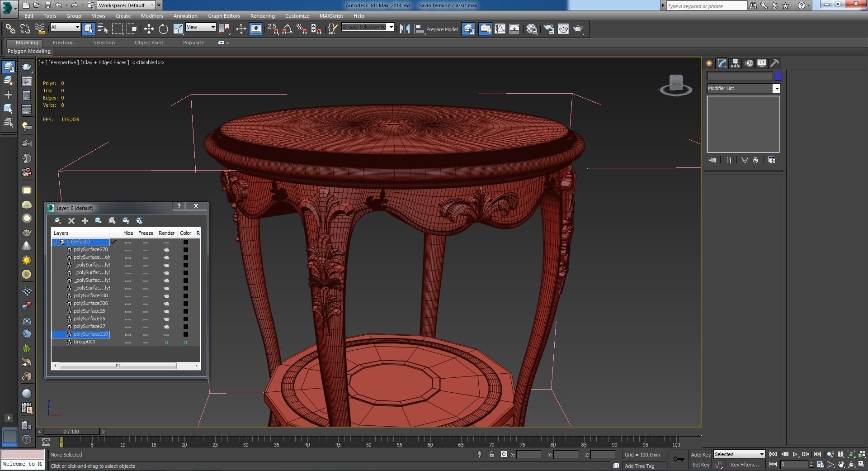The image size is (868, 471).
Task: Activate the Select and Link tool
Action: pyautogui.click(x=10, y=29)
